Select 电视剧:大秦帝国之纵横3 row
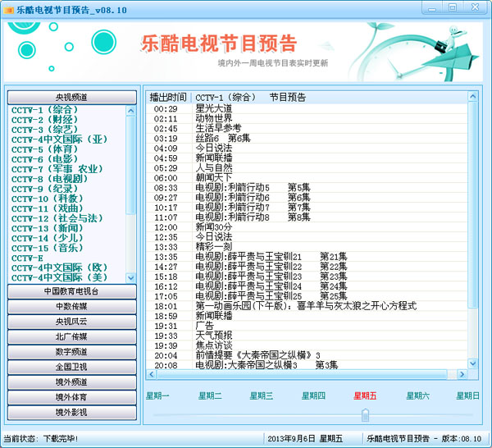 pos(307,365)
